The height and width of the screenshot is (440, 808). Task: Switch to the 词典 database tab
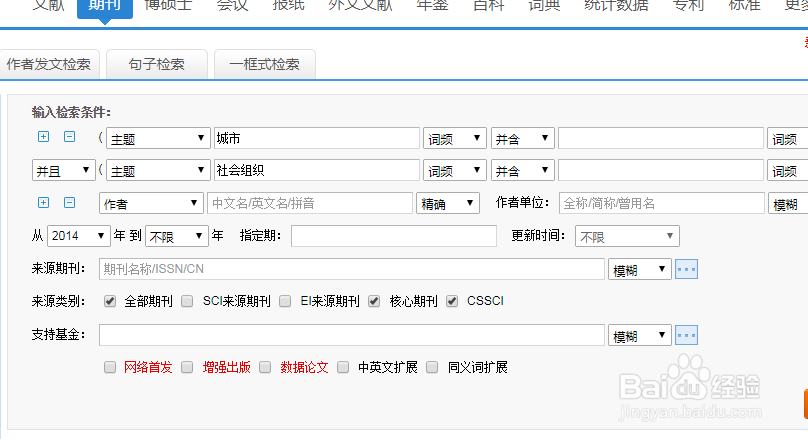click(x=544, y=6)
